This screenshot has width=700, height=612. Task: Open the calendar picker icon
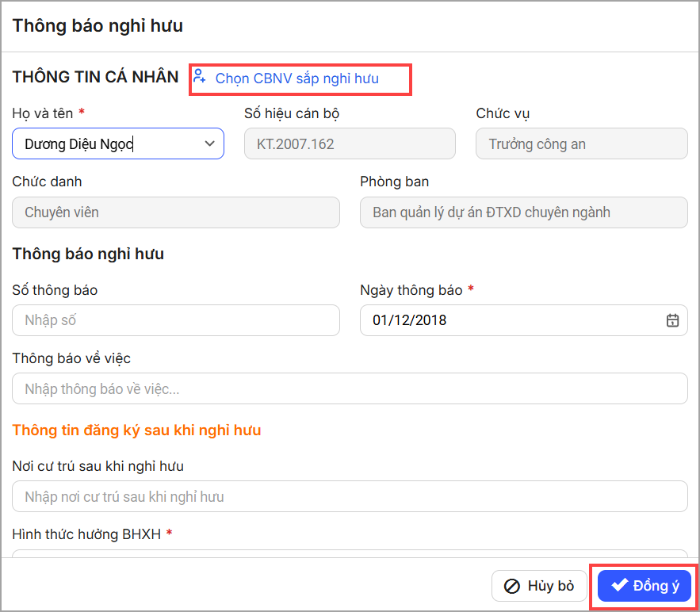pyautogui.click(x=672, y=320)
